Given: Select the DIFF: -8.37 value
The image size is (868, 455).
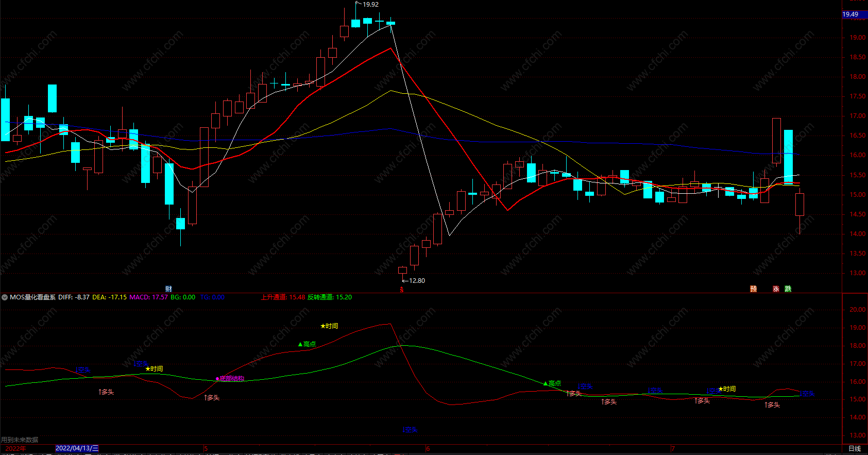Looking at the screenshot, I should click(74, 297).
